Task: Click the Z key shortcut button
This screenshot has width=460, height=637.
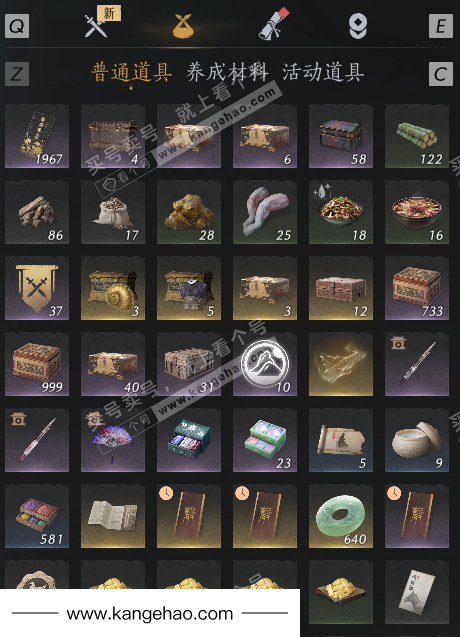Action: click(x=17, y=74)
